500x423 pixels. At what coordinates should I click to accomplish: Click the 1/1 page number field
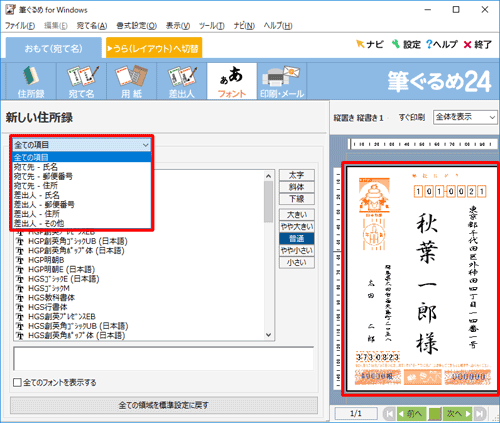pos(356,414)
